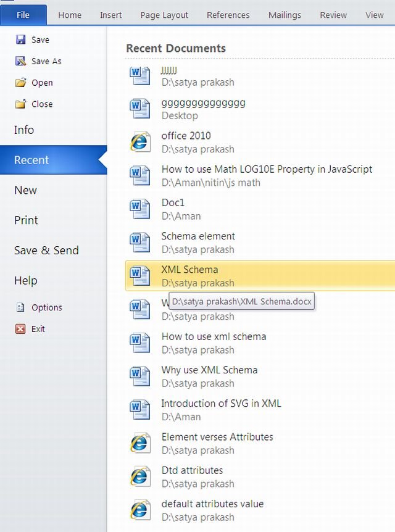Click the Close folder icon
The width and height of the screenshot is (395, 532).
click(21, 104)
